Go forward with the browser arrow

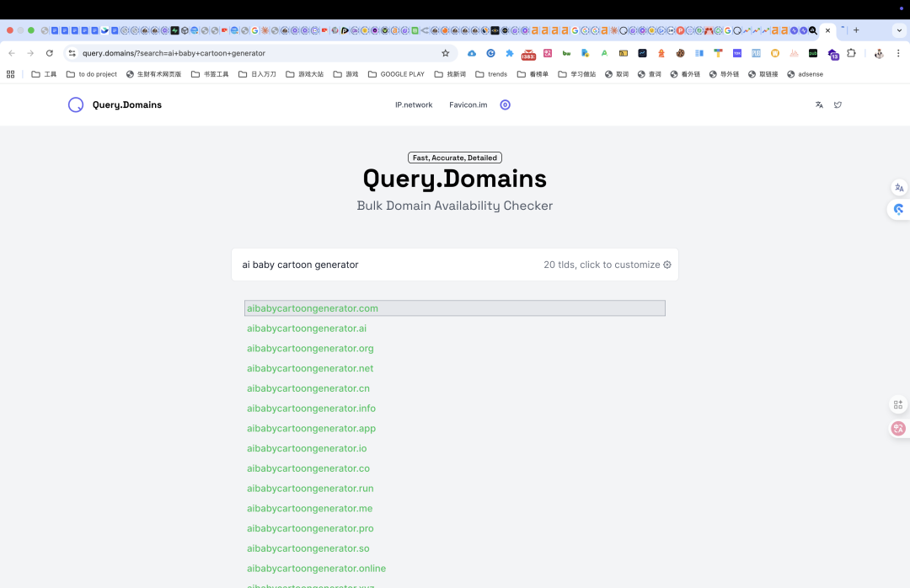pyautogui.click(x=30, y=53)
